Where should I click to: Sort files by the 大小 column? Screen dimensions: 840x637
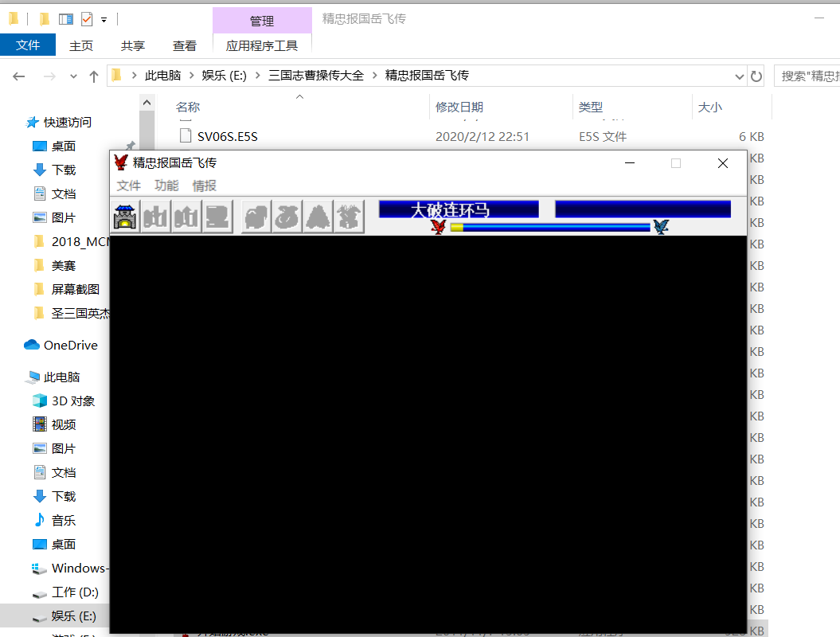coord(710,107)
